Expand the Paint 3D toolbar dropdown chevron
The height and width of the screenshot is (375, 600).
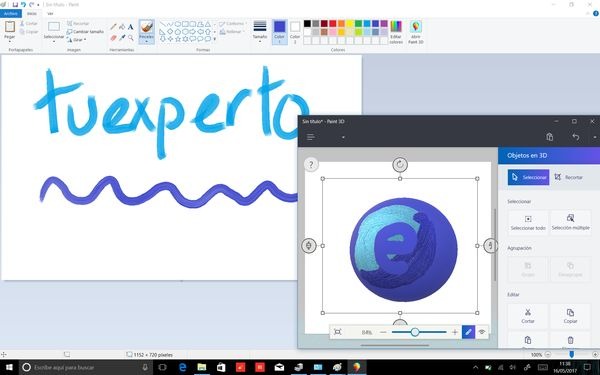[343, 137]
